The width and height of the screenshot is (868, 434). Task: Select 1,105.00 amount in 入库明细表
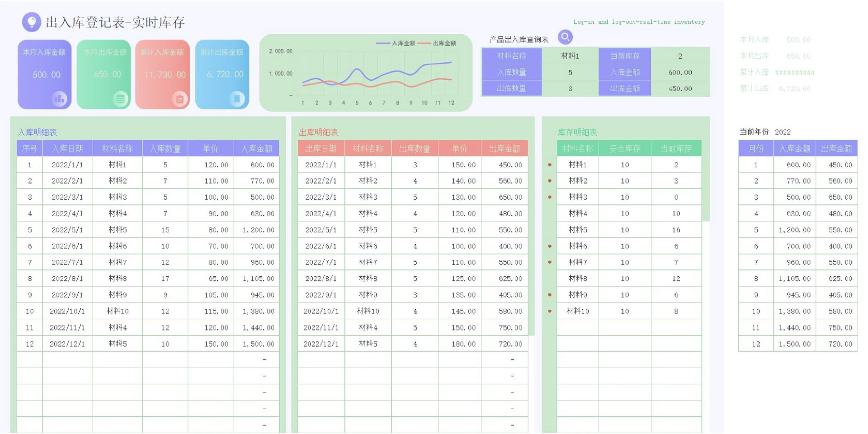256,278
